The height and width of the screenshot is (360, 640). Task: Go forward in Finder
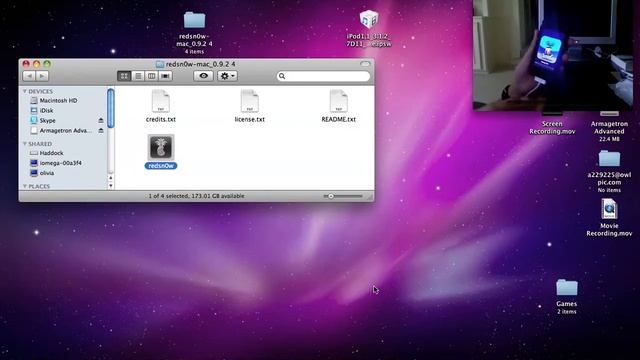[42, 76]
